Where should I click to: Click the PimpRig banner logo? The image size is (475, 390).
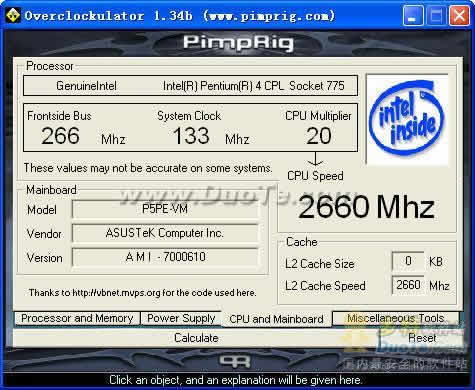[238, 43]
